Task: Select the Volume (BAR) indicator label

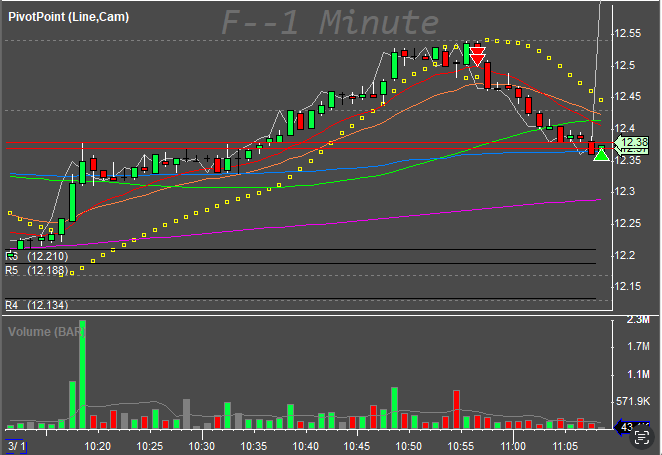Action: tap(46, 332)
